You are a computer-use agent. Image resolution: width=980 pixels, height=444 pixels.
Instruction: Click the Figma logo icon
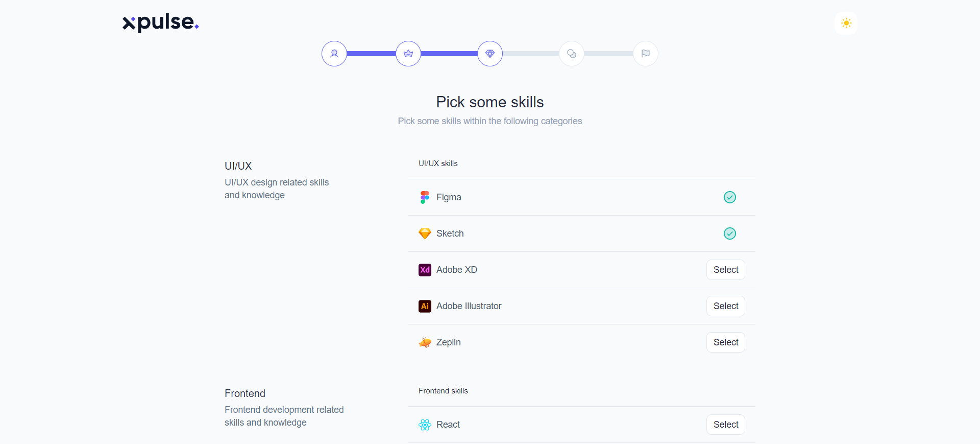tap(425, 197)
